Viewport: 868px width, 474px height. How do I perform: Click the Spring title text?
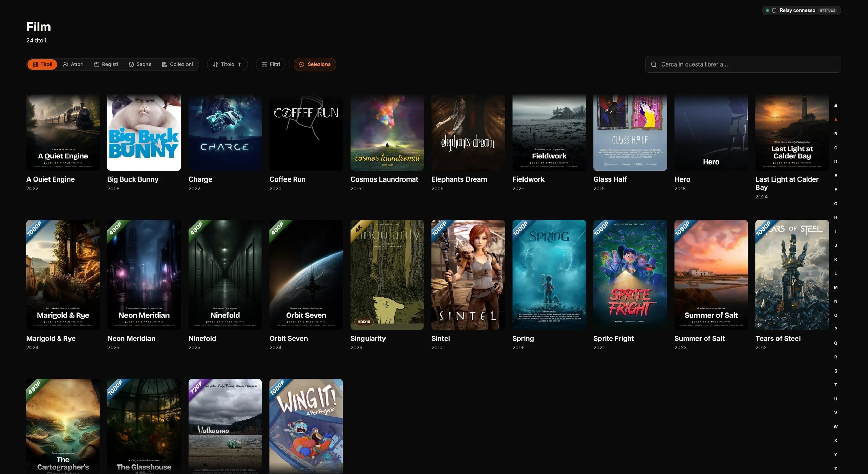[x=523, y=339]
